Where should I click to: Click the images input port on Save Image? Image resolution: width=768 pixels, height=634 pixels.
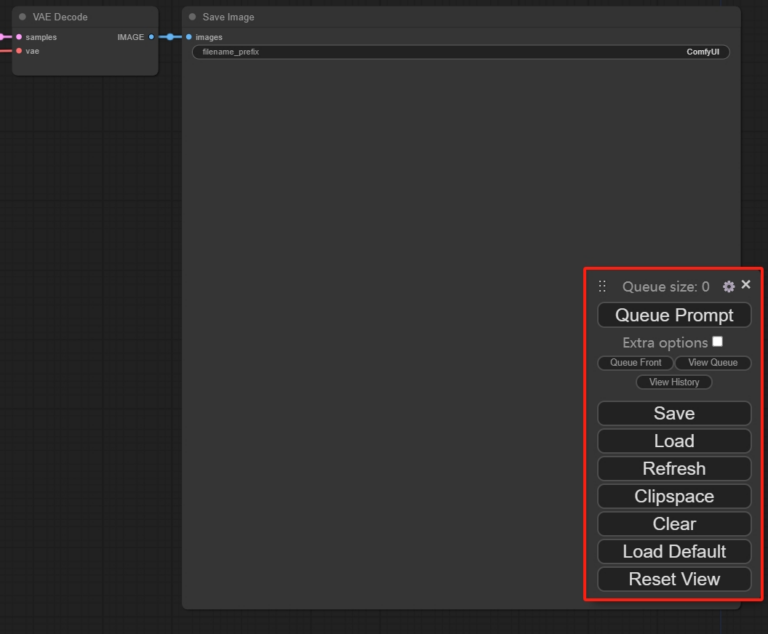click(188, 37)
